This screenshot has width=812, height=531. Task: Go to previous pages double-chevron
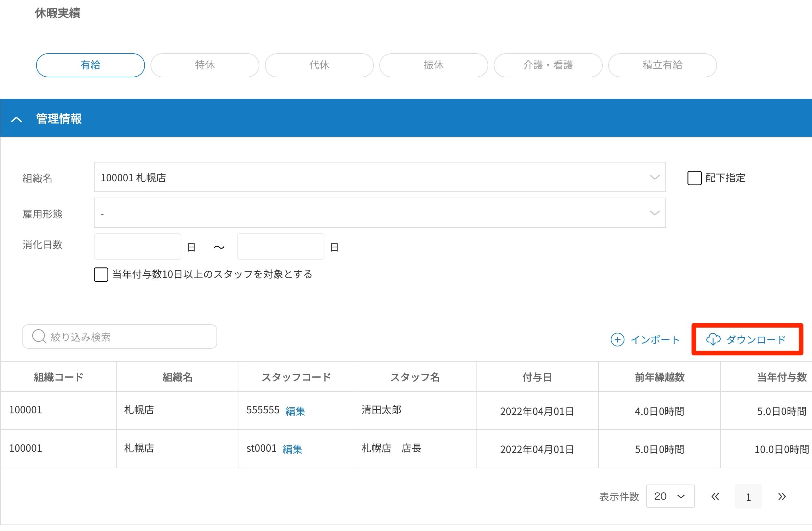[715, 497]
